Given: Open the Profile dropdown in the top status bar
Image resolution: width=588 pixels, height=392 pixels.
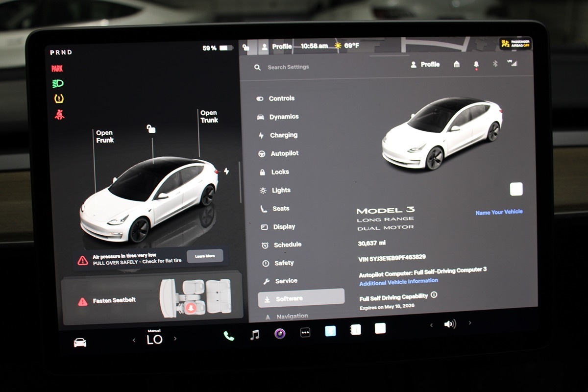Looking at the screenshot, I should [x=276, y=47].
